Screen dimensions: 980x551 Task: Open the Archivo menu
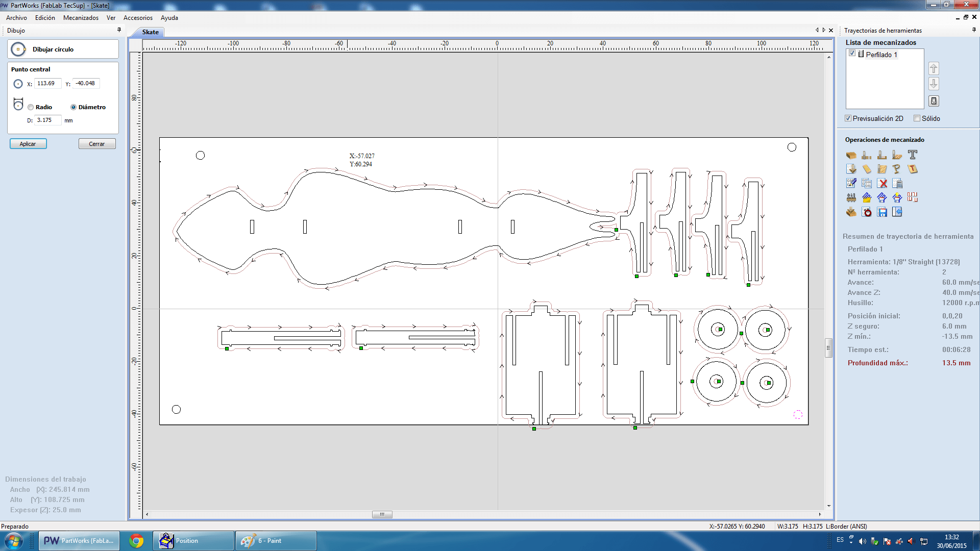click(x=16, y=18)
